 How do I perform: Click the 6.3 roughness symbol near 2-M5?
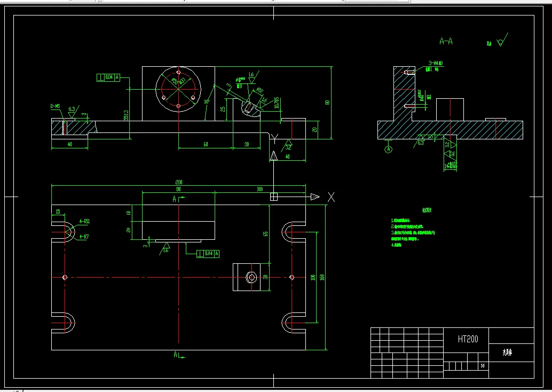coord(73,111)
